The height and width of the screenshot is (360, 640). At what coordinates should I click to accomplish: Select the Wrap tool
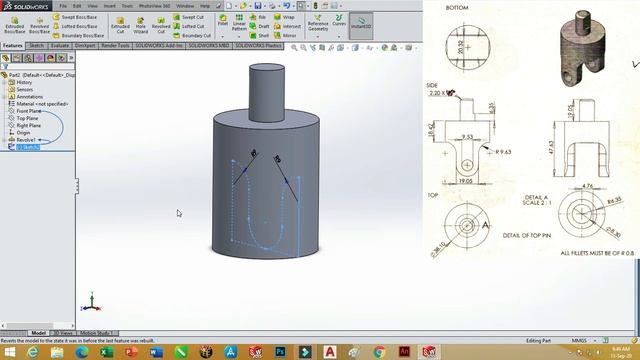click(x=284, y=17)
